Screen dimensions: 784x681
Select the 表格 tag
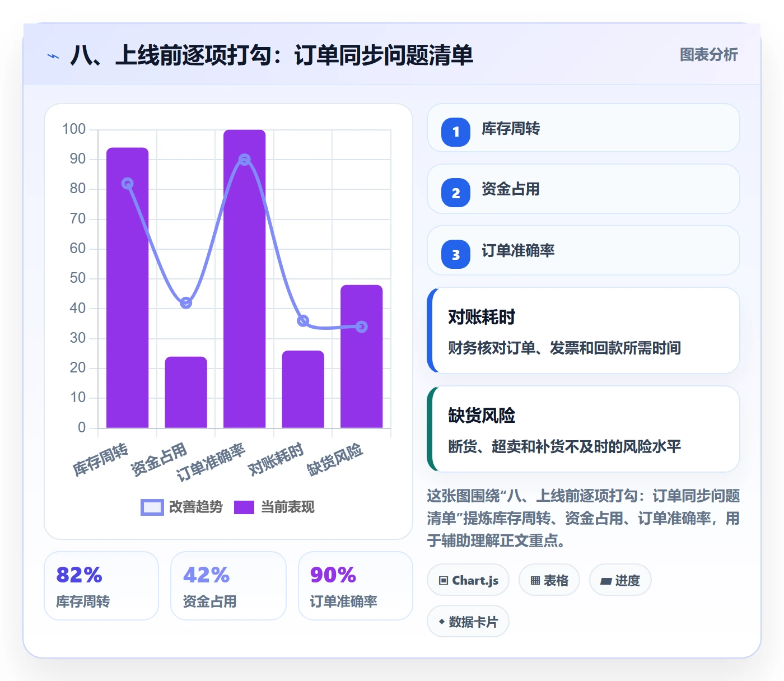tap(549, 580)
